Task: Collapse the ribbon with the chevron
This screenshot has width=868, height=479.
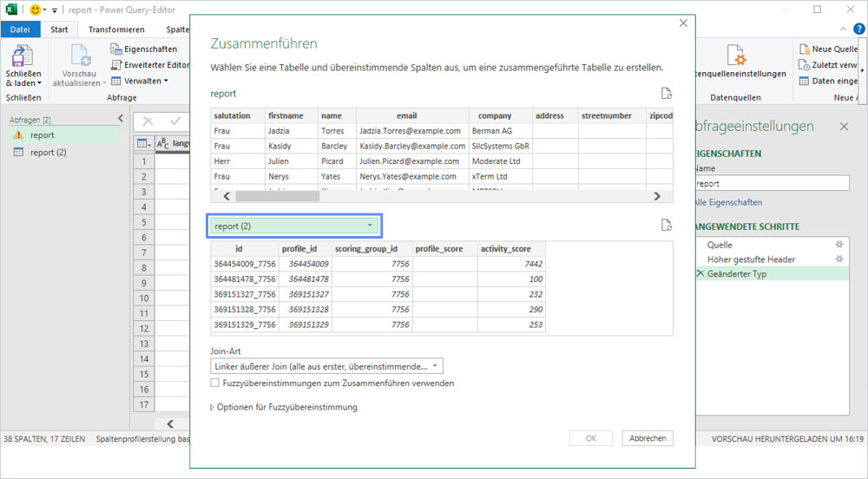Action: [843, 30]
